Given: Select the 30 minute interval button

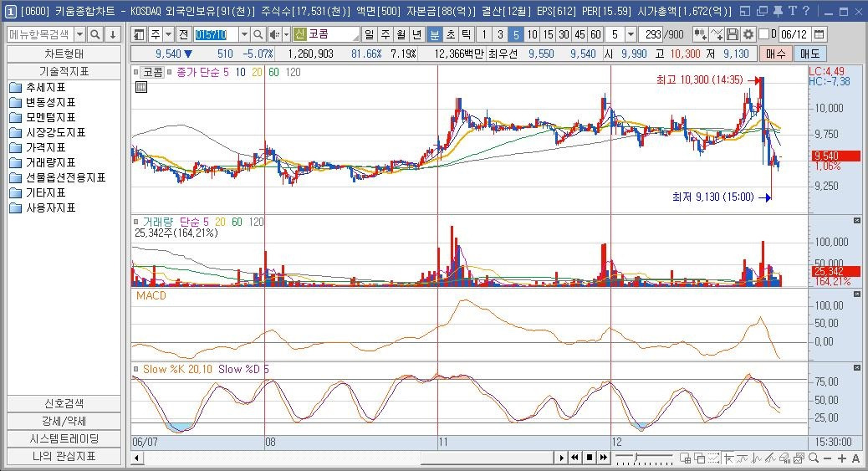Looking at the screenshot, I should tap(564, 34).
